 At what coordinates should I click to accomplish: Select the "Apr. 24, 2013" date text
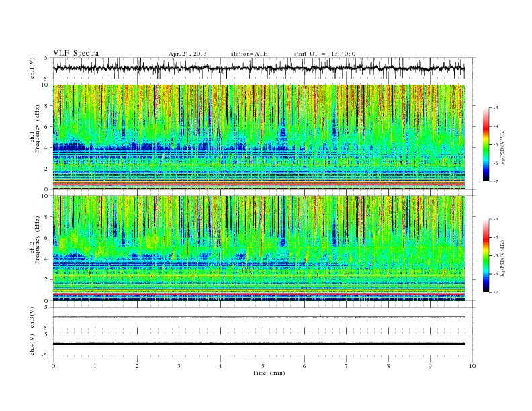pyautogui.click(x=187, y=54)
